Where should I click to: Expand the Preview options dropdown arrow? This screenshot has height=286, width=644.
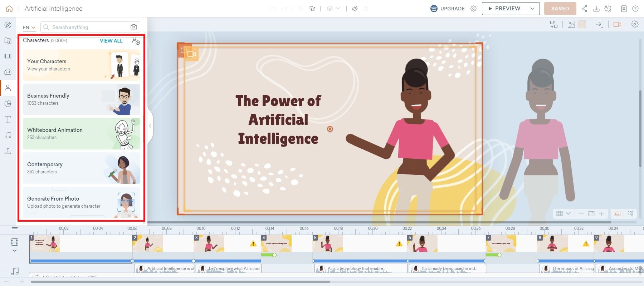(x=532, y=9)
